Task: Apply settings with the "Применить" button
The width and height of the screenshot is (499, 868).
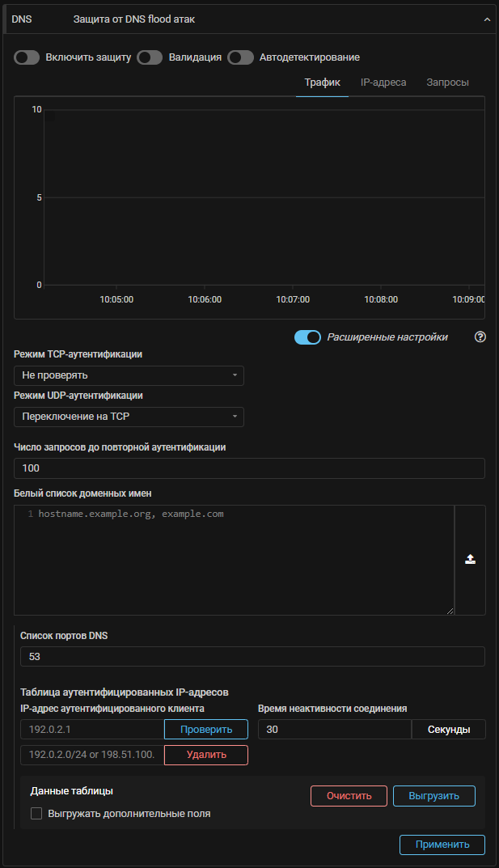Action: (442, 845)
